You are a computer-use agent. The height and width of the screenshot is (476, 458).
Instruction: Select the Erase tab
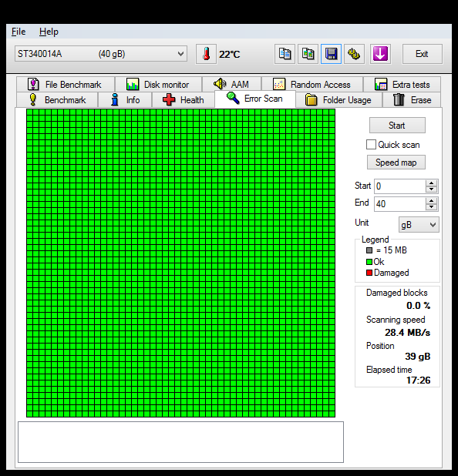coord(412,100)
